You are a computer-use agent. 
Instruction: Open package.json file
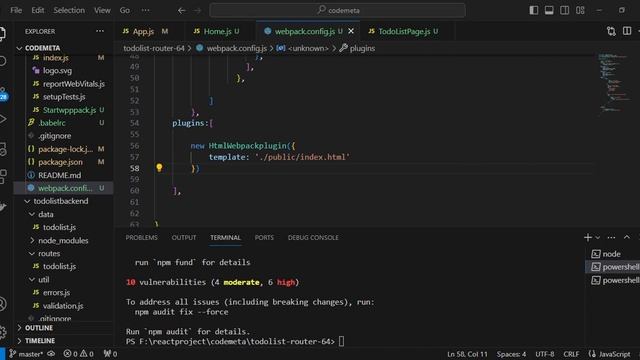[60, 162]
